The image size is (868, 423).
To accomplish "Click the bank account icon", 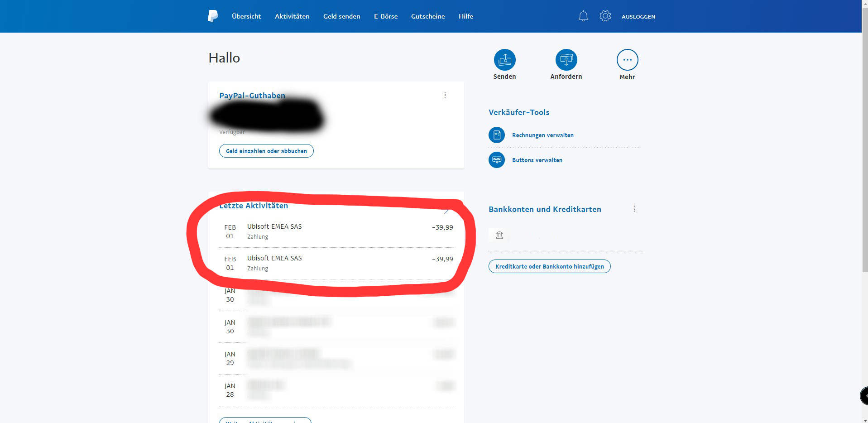I will pos(499,235).
